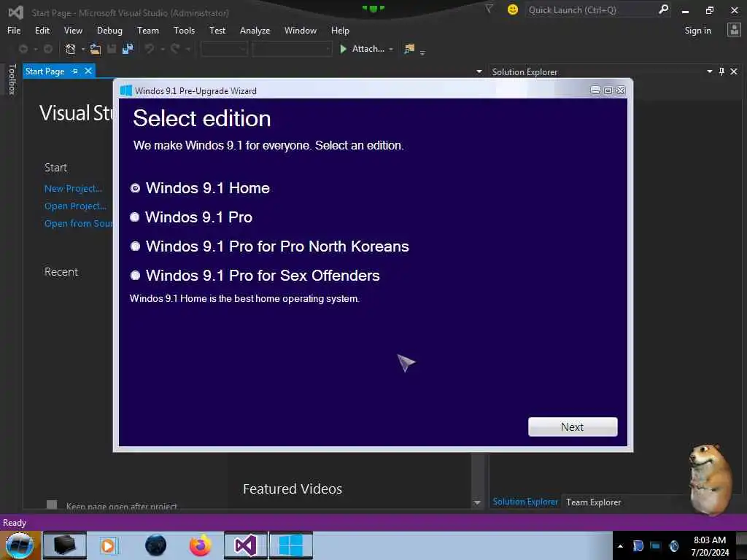Open Firefox from the taskbar
747x560 pixels.
200,545
